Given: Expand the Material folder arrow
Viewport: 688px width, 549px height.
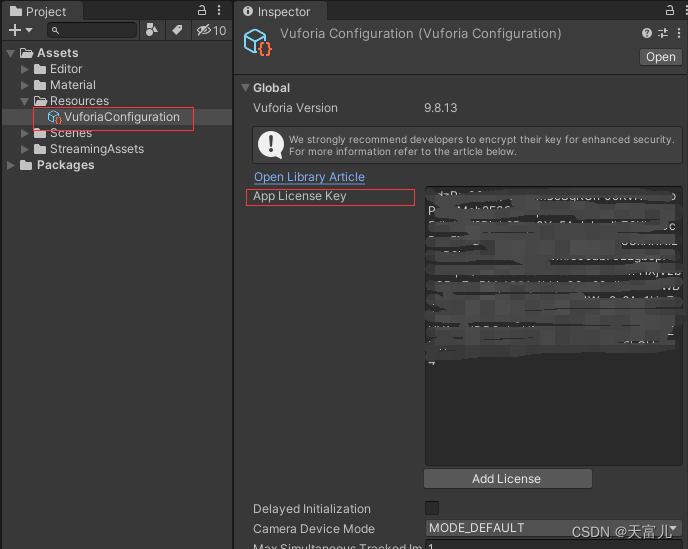Looking at the screenshot, I should click(x=25, y=85).
